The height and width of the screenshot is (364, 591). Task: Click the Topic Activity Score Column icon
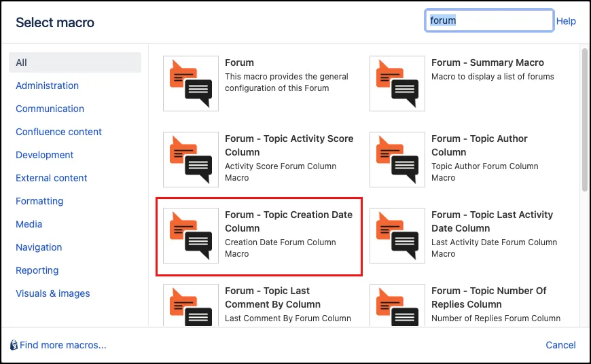coord(191,160)
